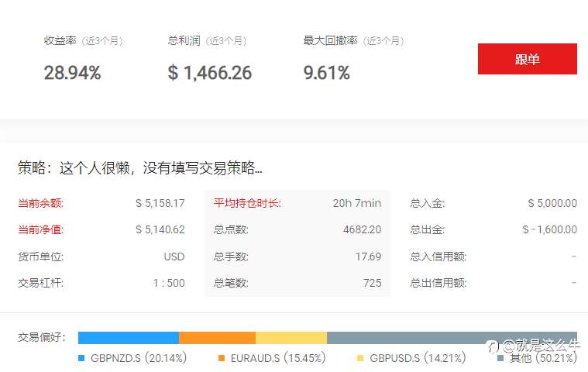This screenshot has width=588, height=372.
Task: Click the 平均持仓时长 label
Action: [x=247, y=203]
